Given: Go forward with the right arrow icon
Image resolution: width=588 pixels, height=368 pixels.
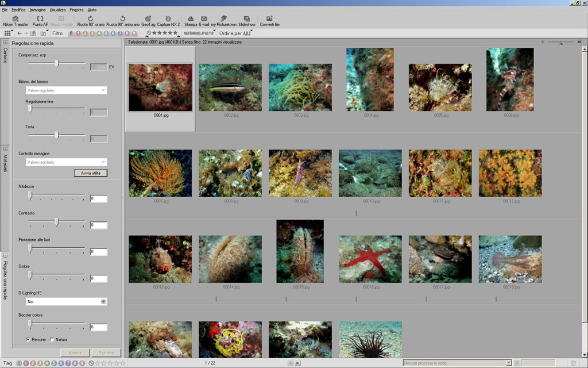Looking at the screenshot, I should coord(26,33).
